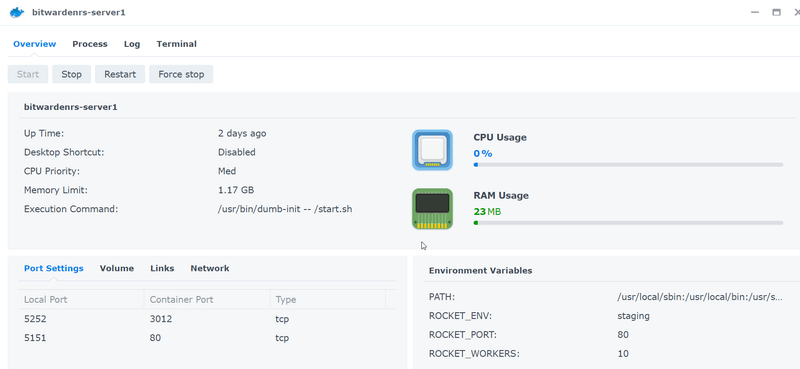Minimize the bitwardenrs-server1 window
Image resolution: width=800 pixels, height=369 pixels.
click(x=756, y=12)
